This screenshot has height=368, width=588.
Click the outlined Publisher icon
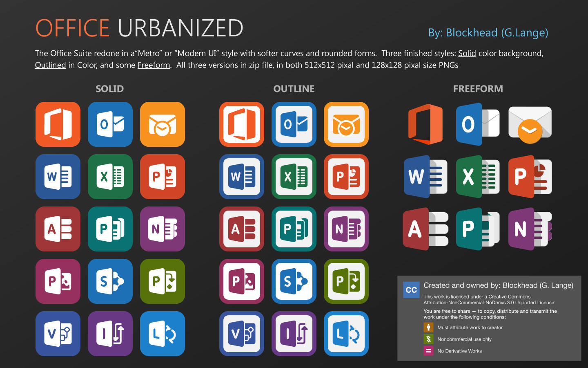tap(294, 229)
